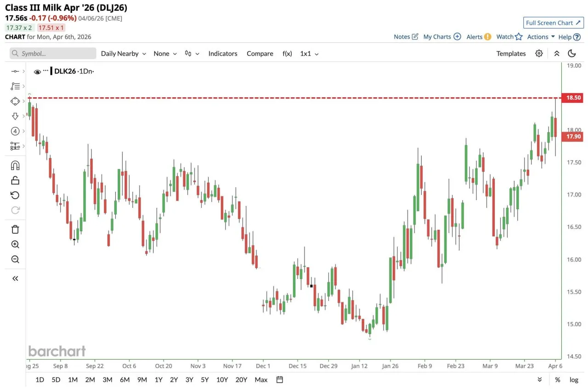Click the Full Screen Chart button
588x390 pixels.
[x=553, y=23]
